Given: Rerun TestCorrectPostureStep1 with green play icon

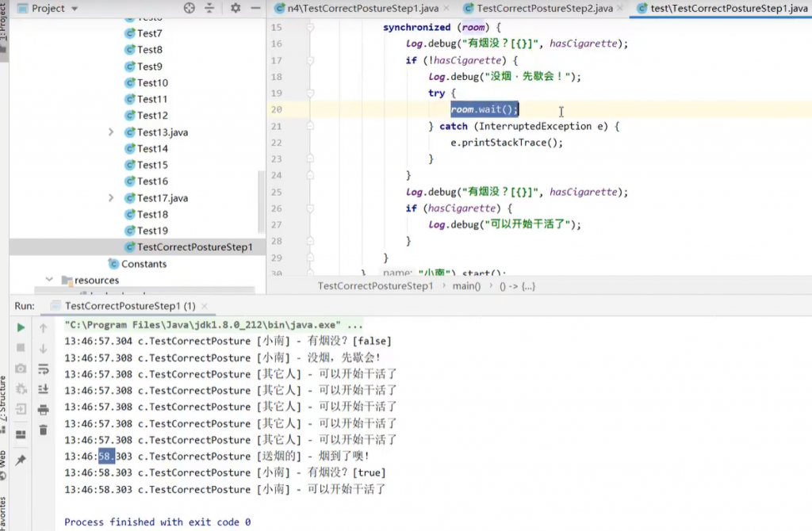Looking at the screenshot, I should [21, 327].
